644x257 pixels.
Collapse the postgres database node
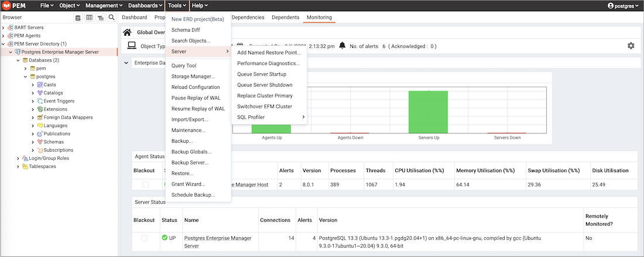point(25,76)
